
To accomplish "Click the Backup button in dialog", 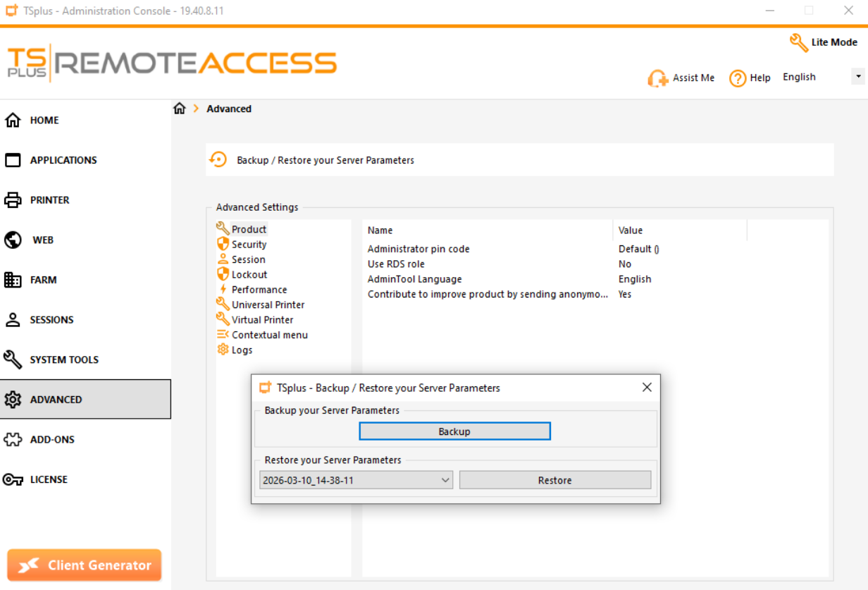I will tap(454, 431).
